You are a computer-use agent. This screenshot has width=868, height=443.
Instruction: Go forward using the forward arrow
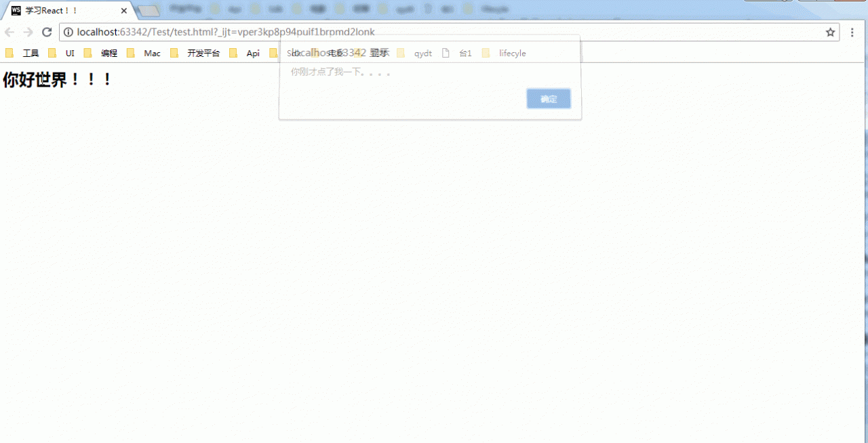28,32
